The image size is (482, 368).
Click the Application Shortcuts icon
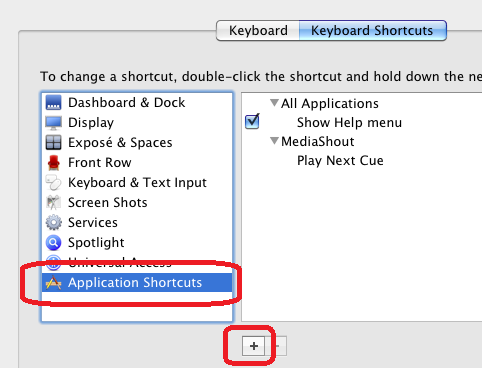[53, 283]
